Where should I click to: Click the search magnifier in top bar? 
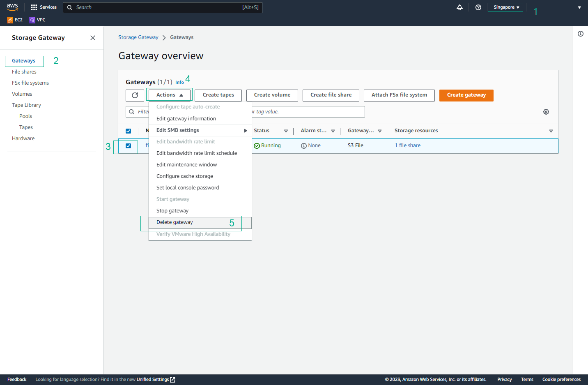pos(70,7)
